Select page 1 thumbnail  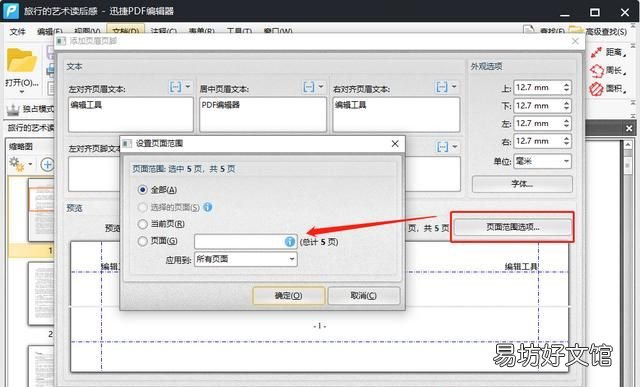click(x=41, y=209)
